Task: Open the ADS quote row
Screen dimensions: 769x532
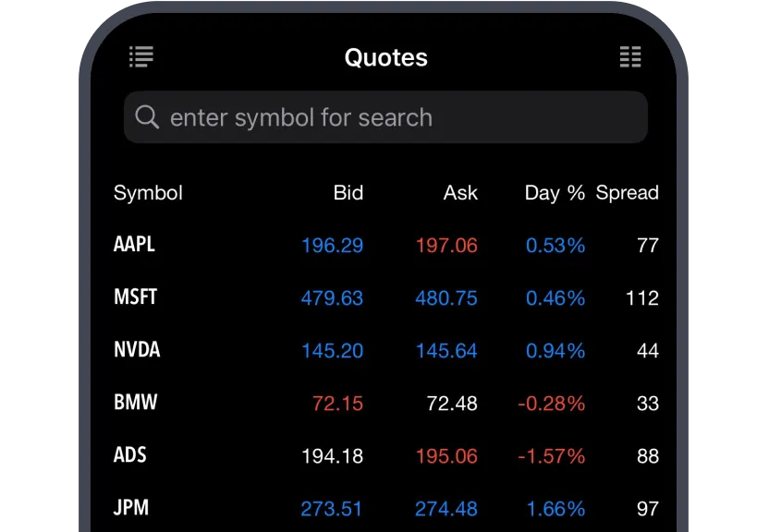Action: tap(130, 455)
